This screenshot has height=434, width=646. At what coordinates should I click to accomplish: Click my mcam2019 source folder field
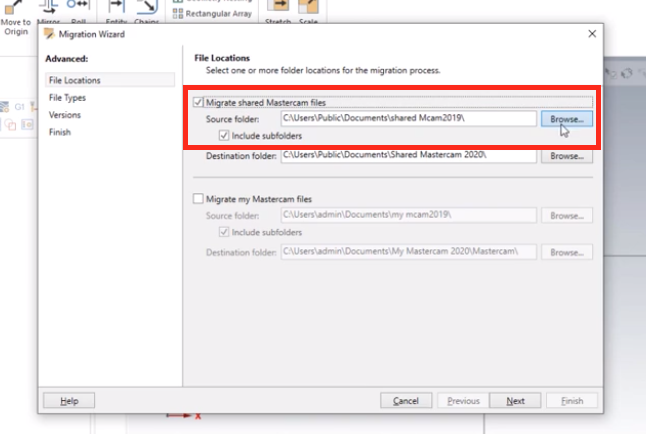409,215
